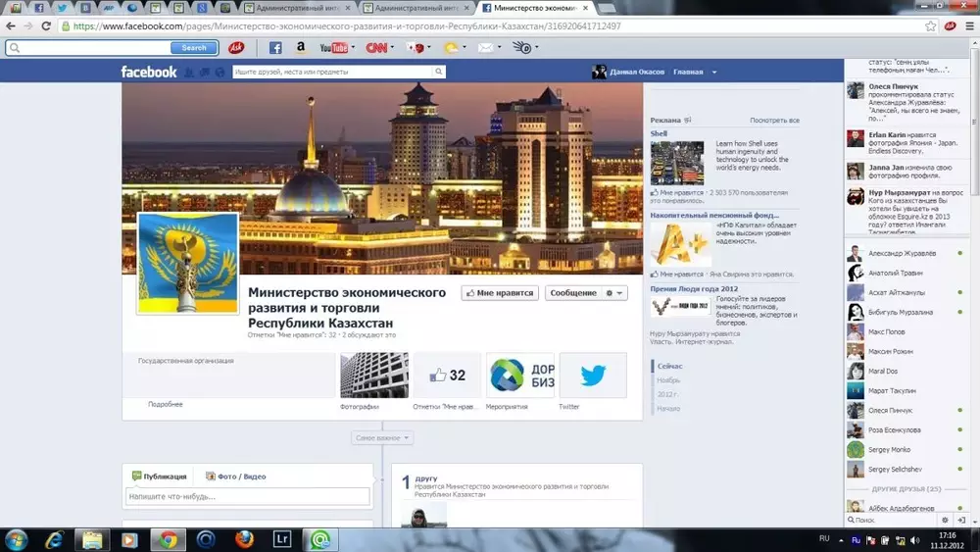Click the Сообщение button

click(x=573, y=293)
